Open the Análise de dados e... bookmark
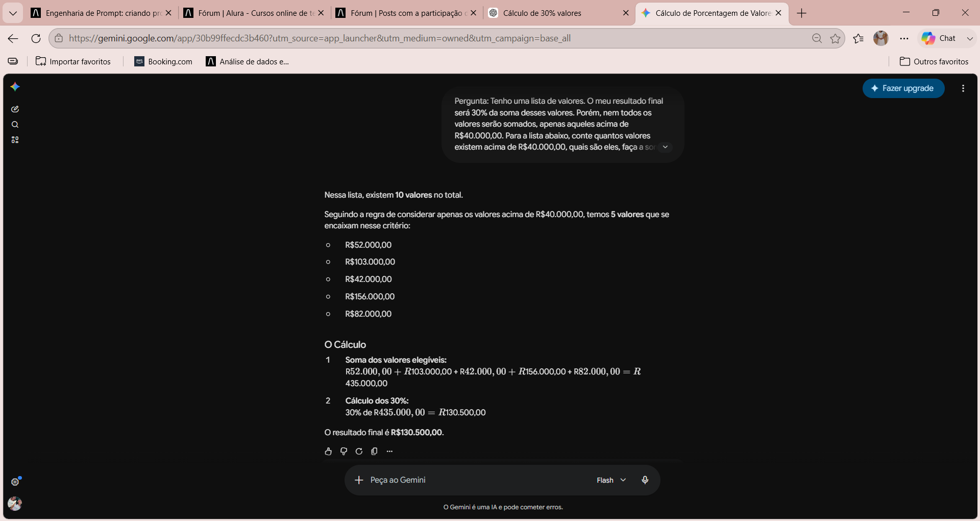This screenshot has width=980, height=521. pyautogui.click(x=247, y=61)
